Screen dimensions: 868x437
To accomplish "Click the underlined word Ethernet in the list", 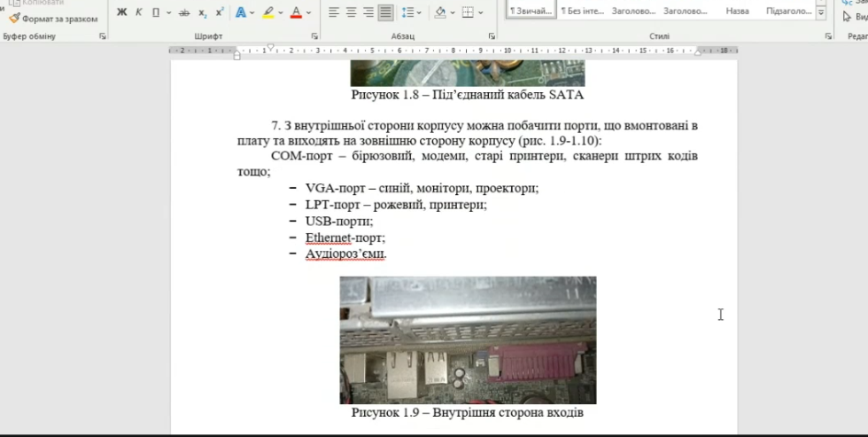I will (x=329, y=238).
